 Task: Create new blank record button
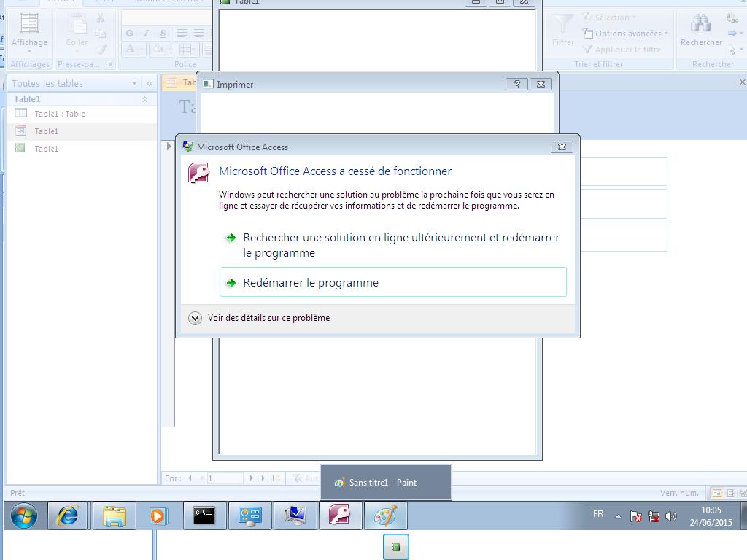tap(276, 478)
